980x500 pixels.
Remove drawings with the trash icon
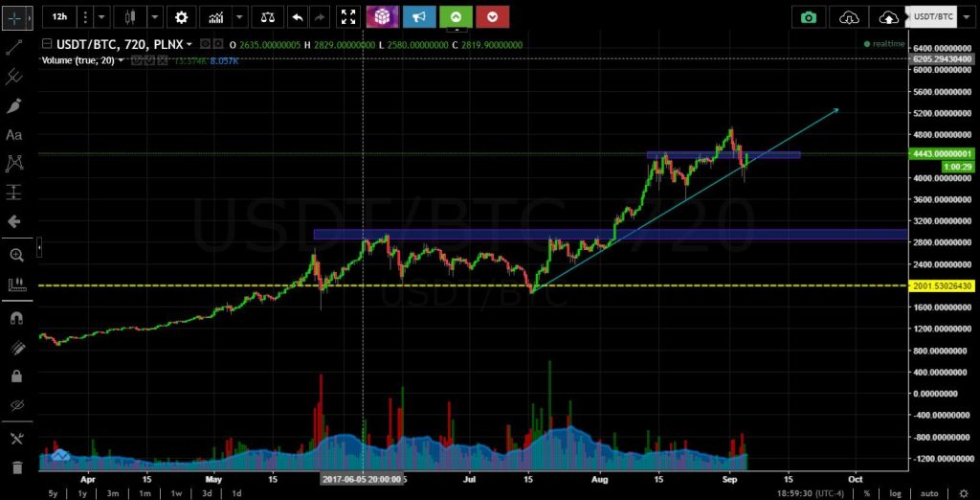[14, 467]
